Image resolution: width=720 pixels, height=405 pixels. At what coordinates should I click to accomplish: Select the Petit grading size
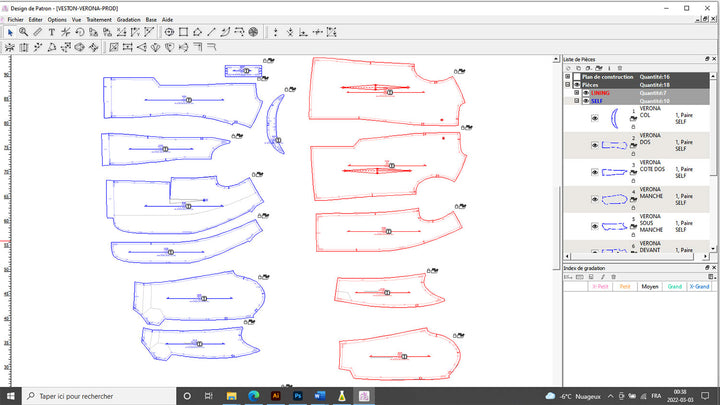click(625, 287)
